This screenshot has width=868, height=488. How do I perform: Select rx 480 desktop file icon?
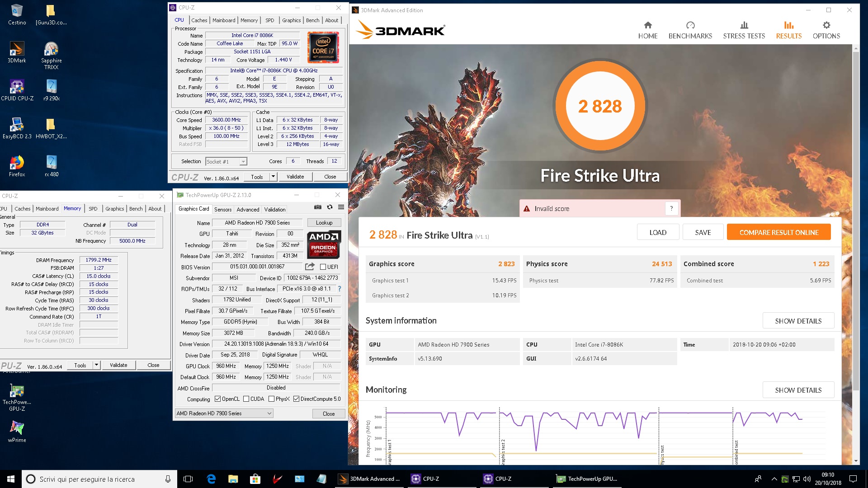click(51, 166)
